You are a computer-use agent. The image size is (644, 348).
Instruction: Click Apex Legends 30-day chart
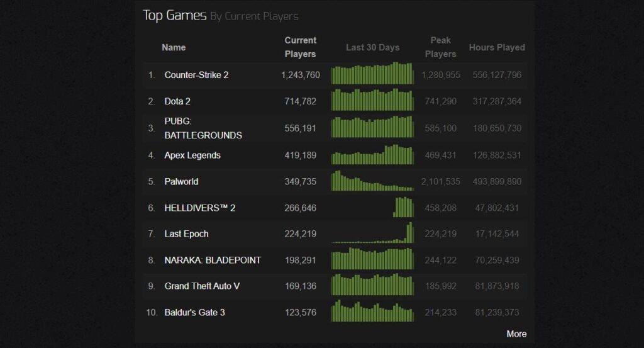pyautogui.click(x=372, y=155)
